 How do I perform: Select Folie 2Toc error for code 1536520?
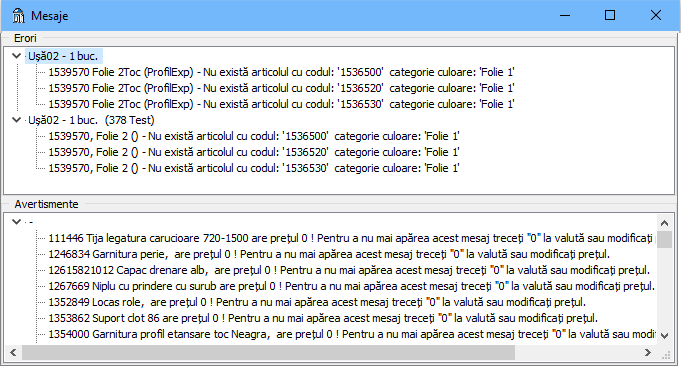(x=281, y=88)
